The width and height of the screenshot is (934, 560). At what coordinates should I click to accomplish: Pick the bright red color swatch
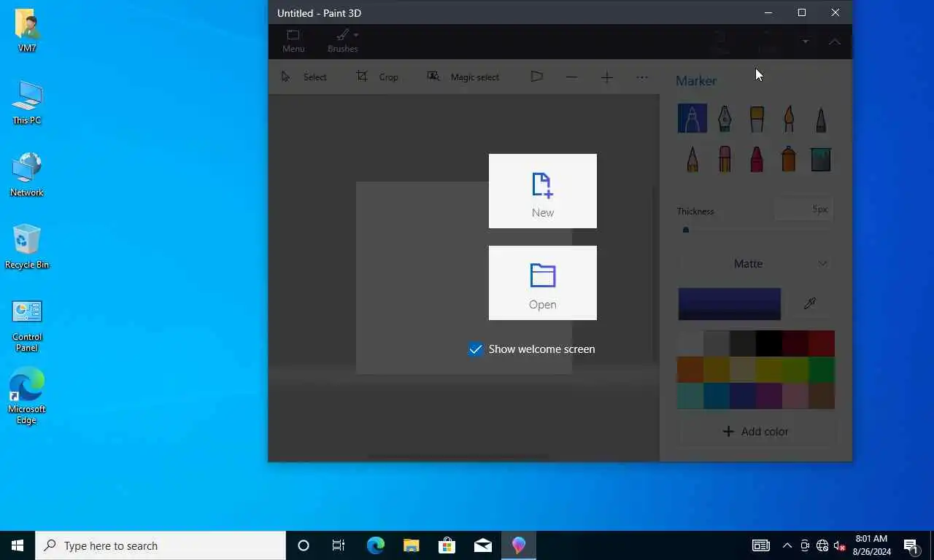pyautogui.click(x=822, y=343)
